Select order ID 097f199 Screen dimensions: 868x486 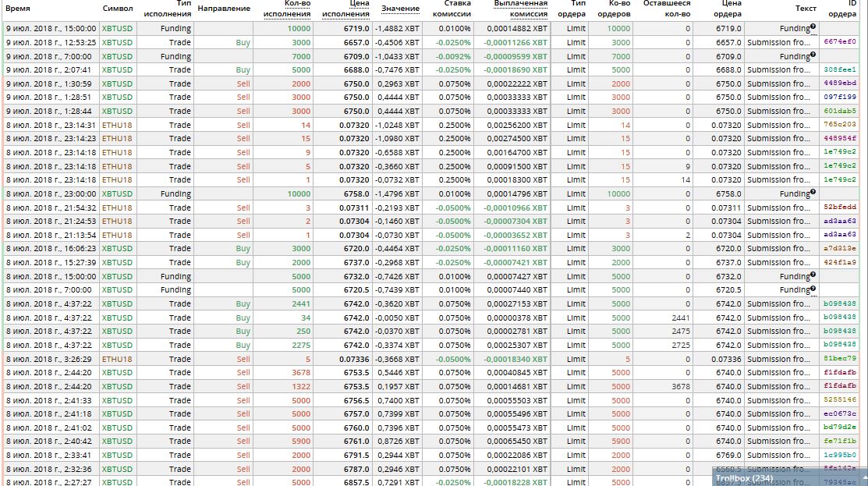(840, 97)
